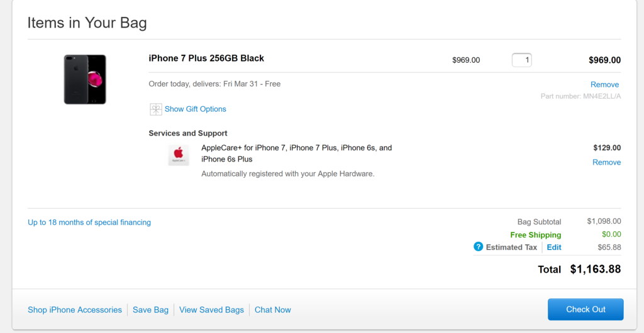Click the iPhone 7 Plus 256GB Black title
This screenshot has width=644, height=333.
206,58
